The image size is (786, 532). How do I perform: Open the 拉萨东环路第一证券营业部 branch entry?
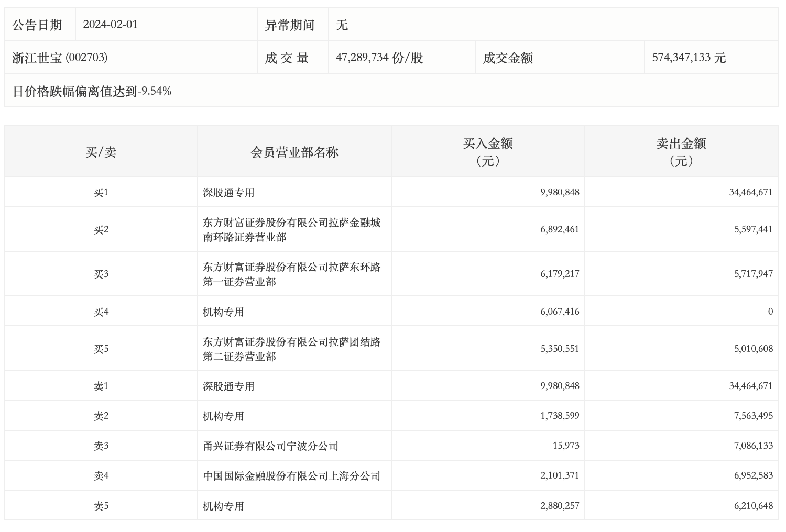pyautogui.click(x=292, y=274)
